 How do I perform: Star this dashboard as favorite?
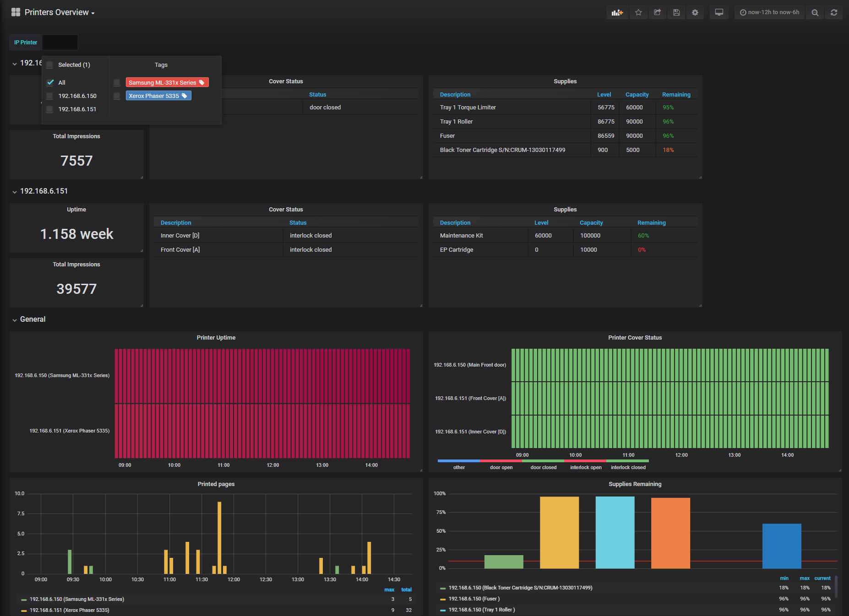coord(638,13)
